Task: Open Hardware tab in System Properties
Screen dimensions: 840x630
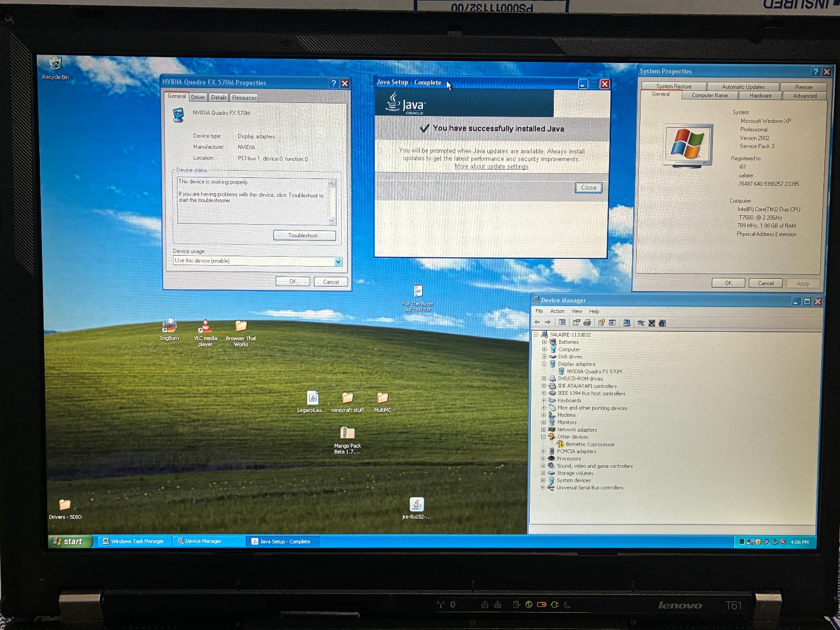Action: click(x=760, y=96)
